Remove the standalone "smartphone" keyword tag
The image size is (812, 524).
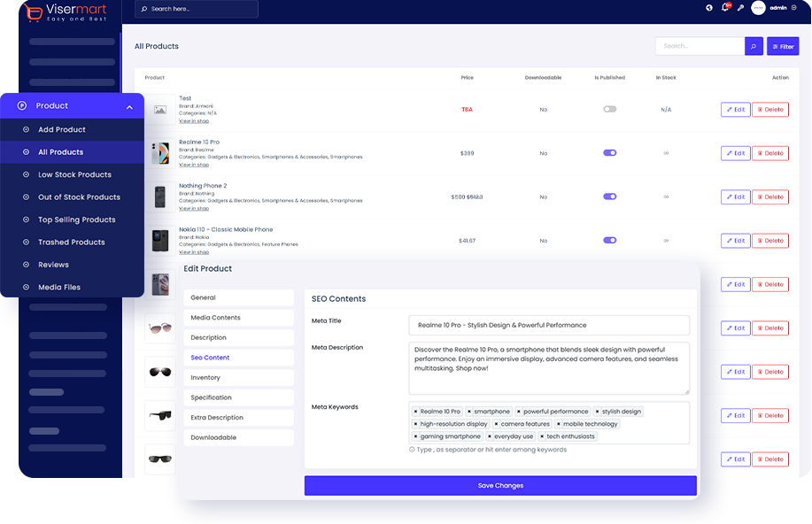coord(469,412)
